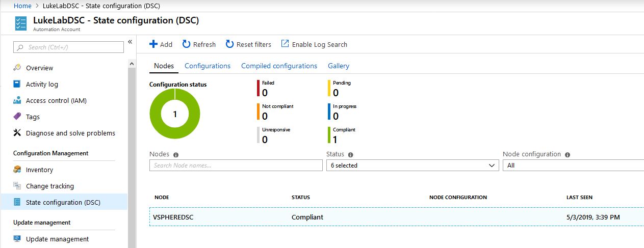Click the yellow Pending status count
The width and height of the screenshot is (644, 248).
coord(336,93)
